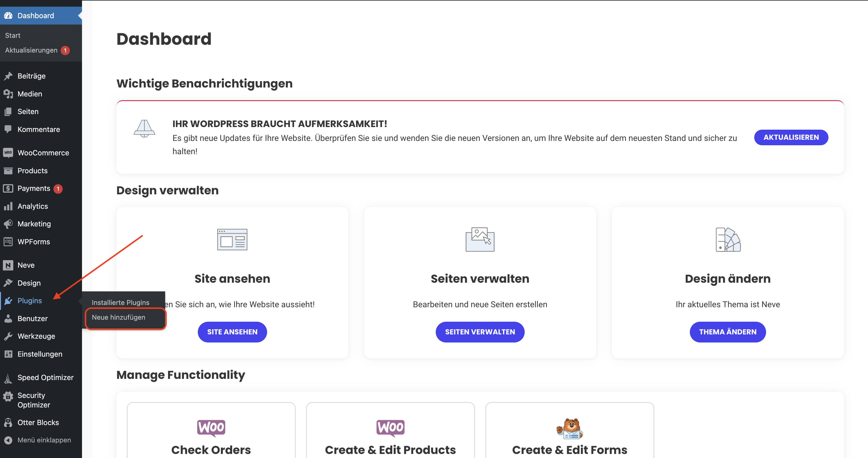This screenshot has width=868, height=458.
Task: Click the Neve theme icon
Action: tap(8, 265)
